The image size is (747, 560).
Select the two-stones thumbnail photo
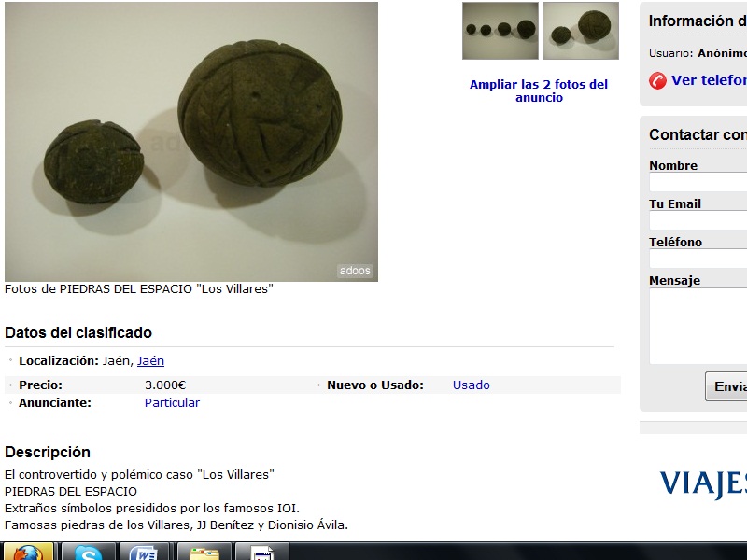tap(581, 31)
